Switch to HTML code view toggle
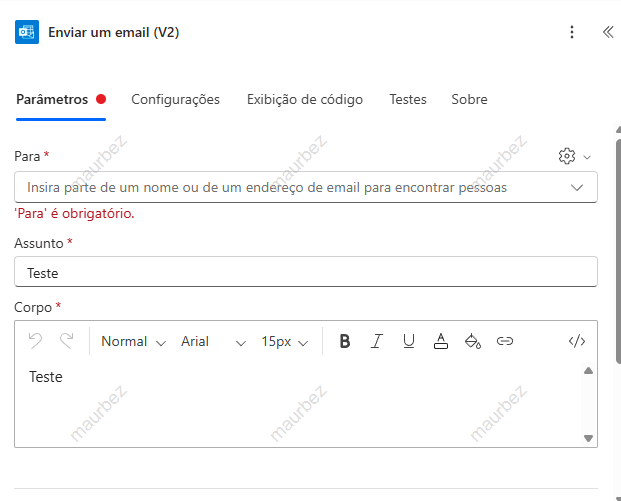Screen dimensions: 621x501 click(577, 341)
